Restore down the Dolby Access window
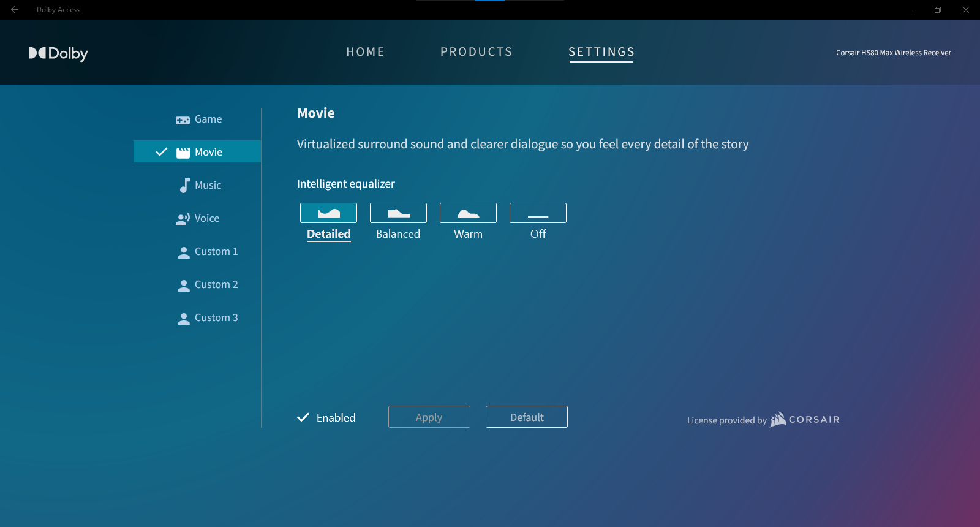This screenshot has height=527, width=980. [x=938, y=10]
